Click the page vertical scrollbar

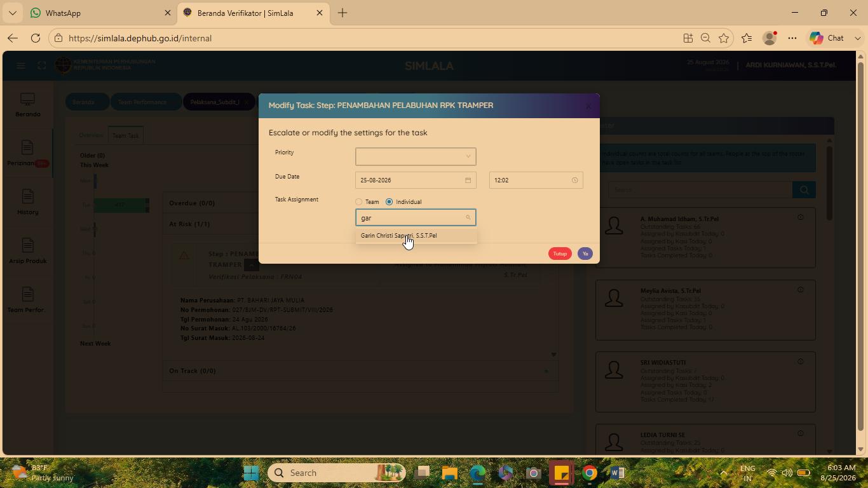(861, 254)
